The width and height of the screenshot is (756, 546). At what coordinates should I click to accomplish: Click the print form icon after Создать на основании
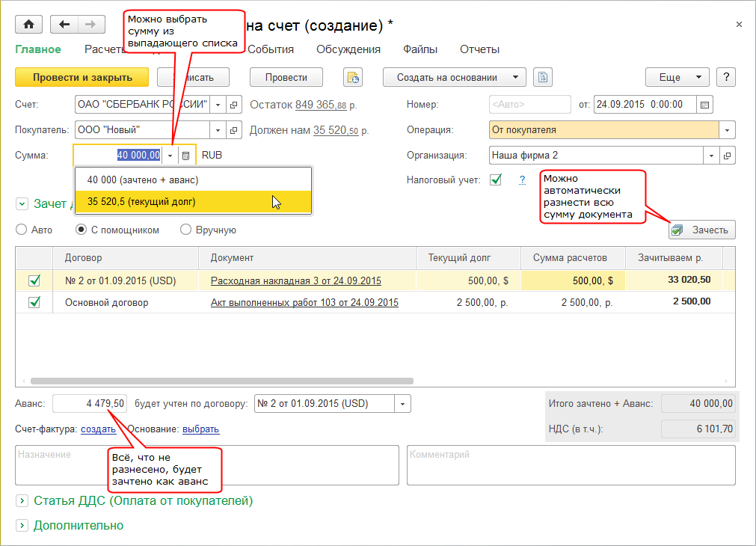(x=542, y=77)
